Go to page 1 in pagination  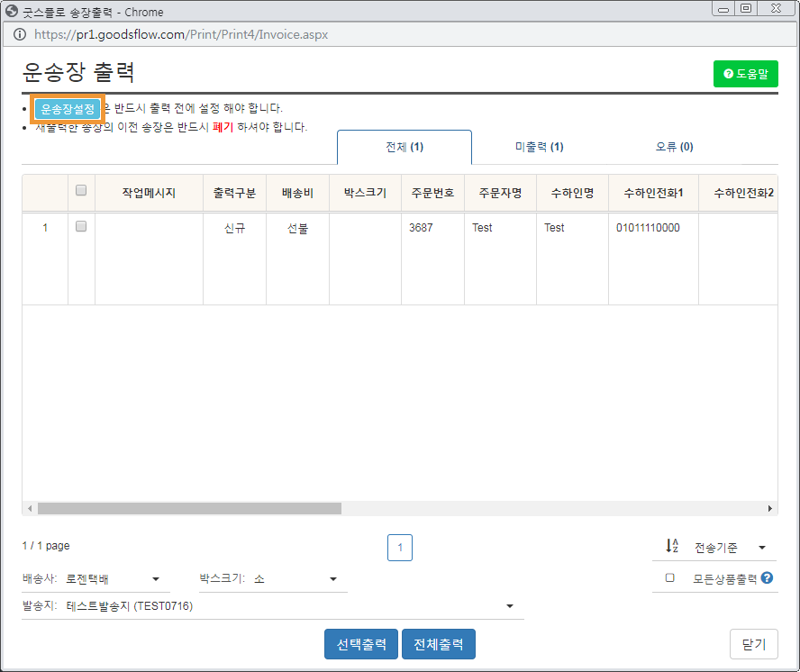(x=400, y=548)
